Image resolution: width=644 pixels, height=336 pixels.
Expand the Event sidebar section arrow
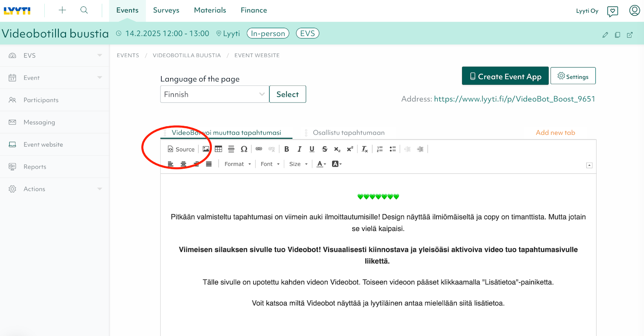point(99,77)
